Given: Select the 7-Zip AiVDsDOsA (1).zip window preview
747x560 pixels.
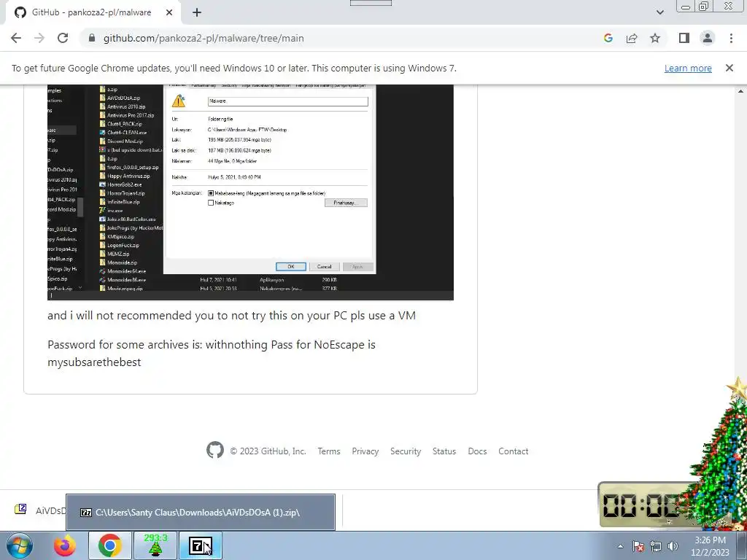Looking at the screenshot, I should coord(201,513).
